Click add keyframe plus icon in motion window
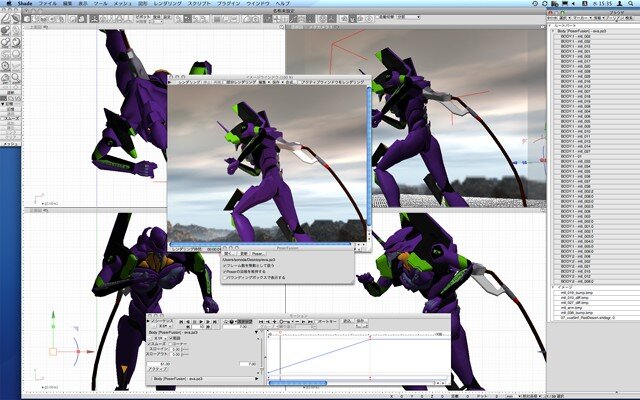Viewport: 640px width, 400px height. coord(274,322)
